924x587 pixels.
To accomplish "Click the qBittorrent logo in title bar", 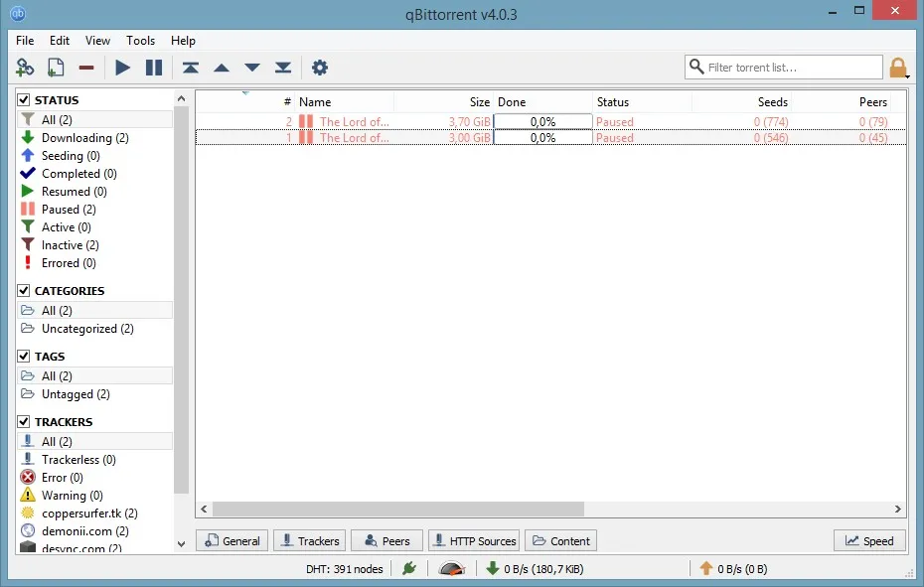I will pyautogui.click(x=18, y=13).
